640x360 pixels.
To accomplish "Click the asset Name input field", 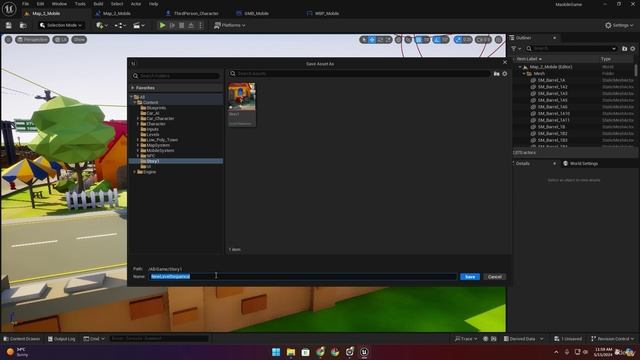I will point(302,277).
